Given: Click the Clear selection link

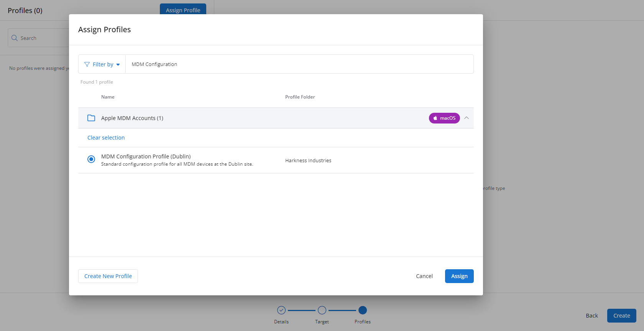Looking at the screenshot, I should tap(106, 138).
